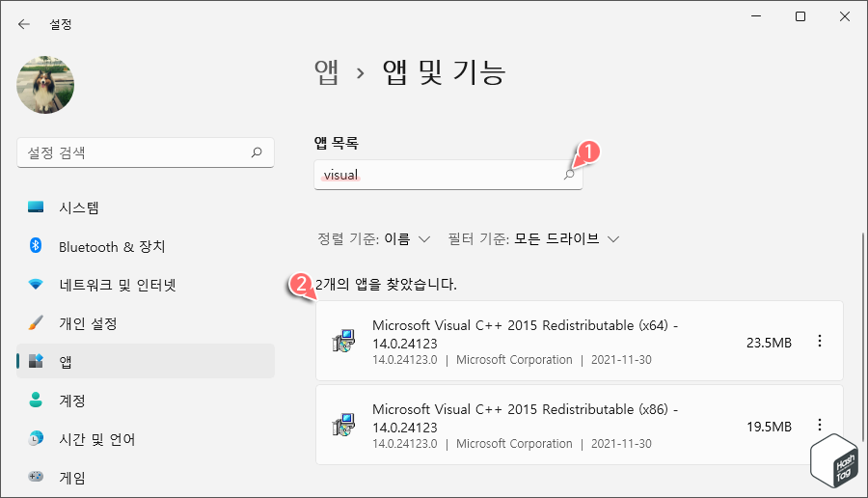The height and width of the screenshot is (498, 868).
Task: Go back with the arrow button
Action: 24,24
